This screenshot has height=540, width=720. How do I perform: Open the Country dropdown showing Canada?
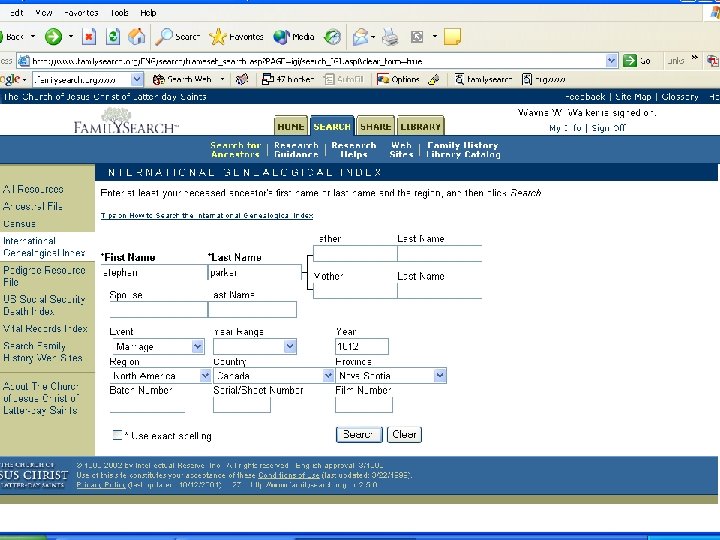328,376
